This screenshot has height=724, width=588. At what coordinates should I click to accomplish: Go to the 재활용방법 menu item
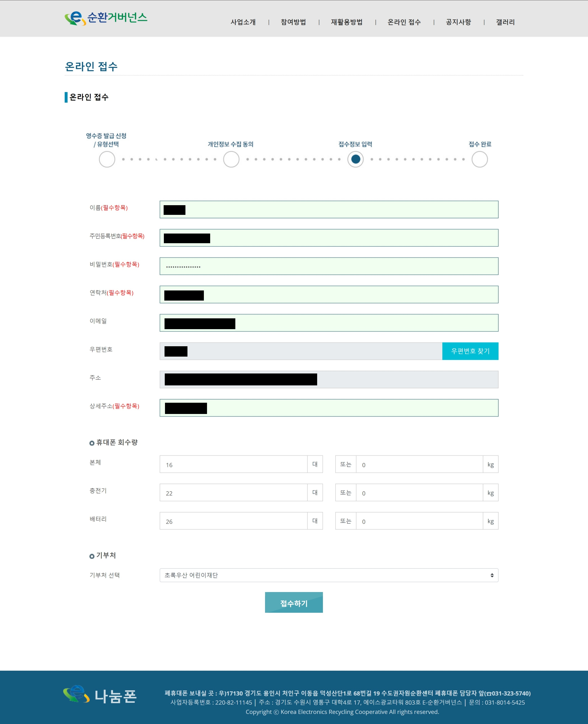click(347, 22)
